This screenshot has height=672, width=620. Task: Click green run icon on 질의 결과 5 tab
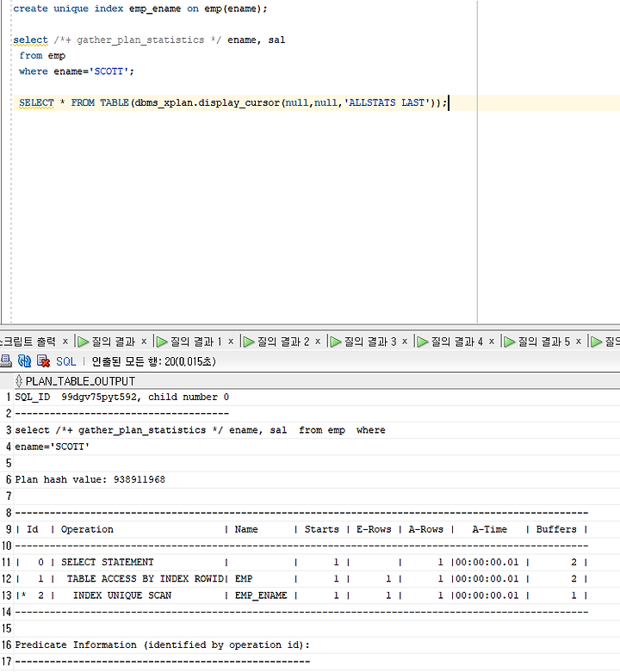(510, 342)
